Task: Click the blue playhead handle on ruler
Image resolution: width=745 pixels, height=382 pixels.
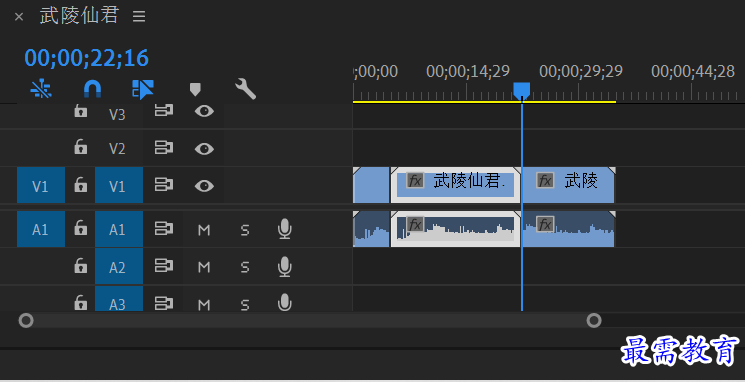Action: (522, 90)
